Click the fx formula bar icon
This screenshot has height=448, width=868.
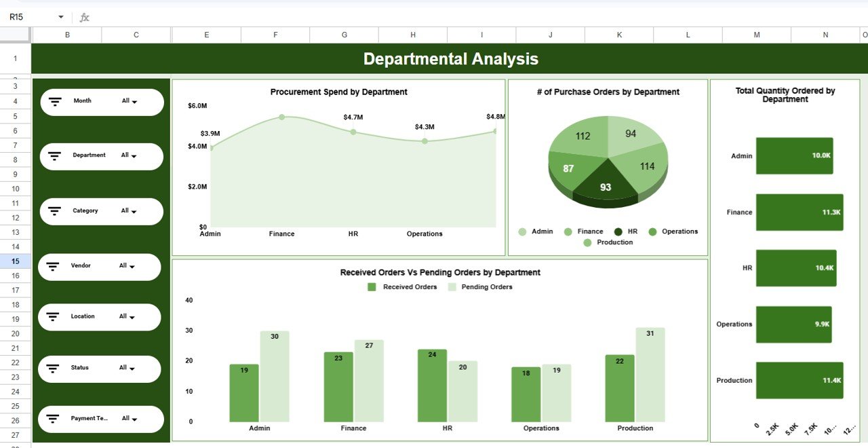point(83,16)
